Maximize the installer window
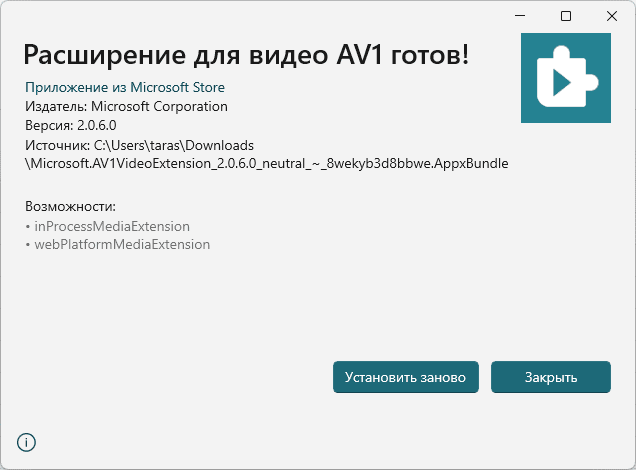Screen dimensions: 636x470 tap(566, 16)
